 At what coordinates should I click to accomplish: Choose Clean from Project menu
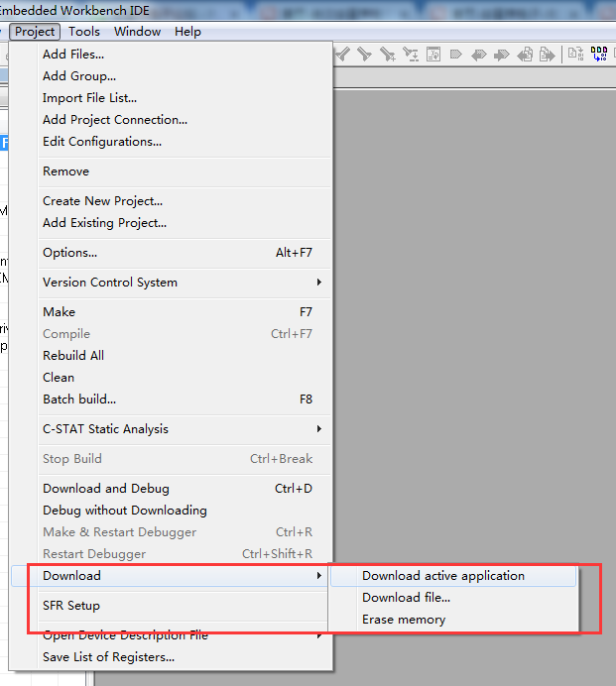click(x=171, y=378)
